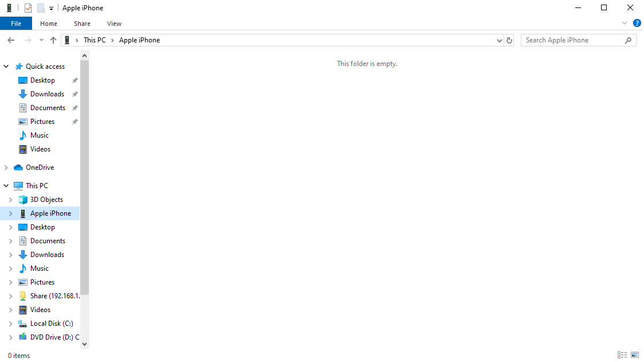Screen dimensions: 644x362
Task: Switch to details view in the status bar
Action: [x=622, y=355]
